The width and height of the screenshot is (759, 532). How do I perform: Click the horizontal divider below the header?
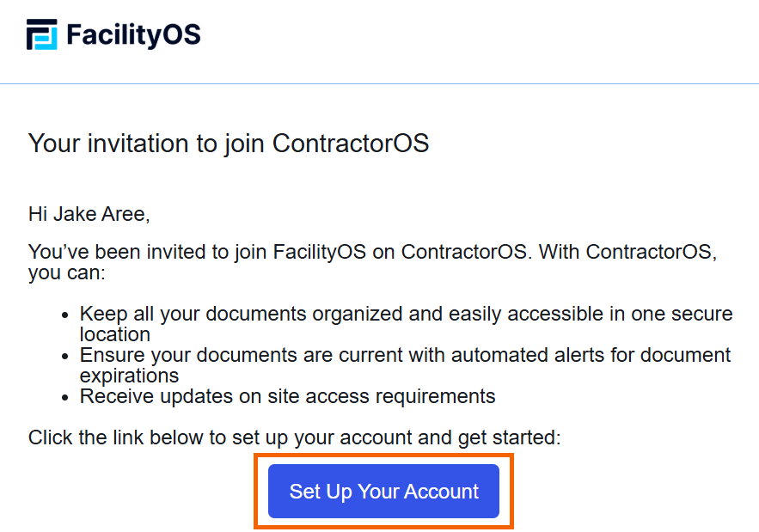[x=379, y=83]
